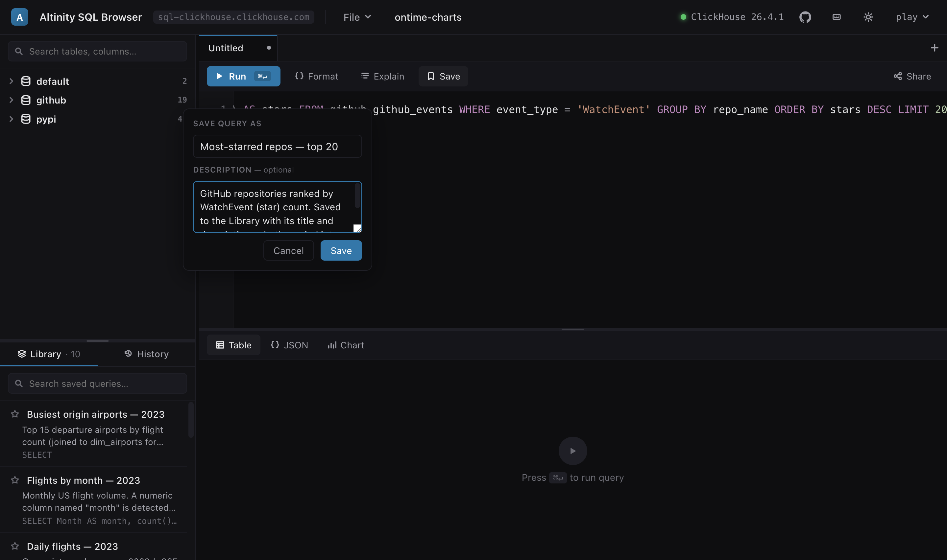This screenshot has width=947, height=560.
Task: Open the keyboard shortcuts icon
Action: pyautogui.click(x=837, y=17)
